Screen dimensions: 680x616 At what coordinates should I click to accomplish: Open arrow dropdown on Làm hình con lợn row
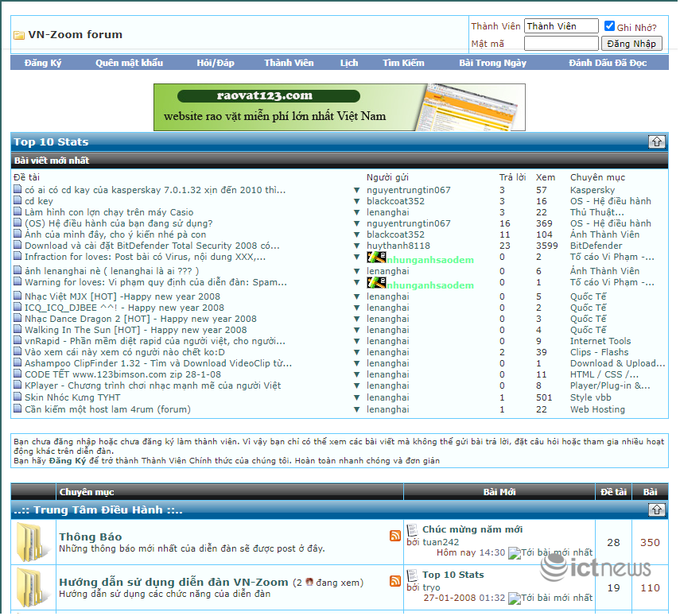click(356, 212)
